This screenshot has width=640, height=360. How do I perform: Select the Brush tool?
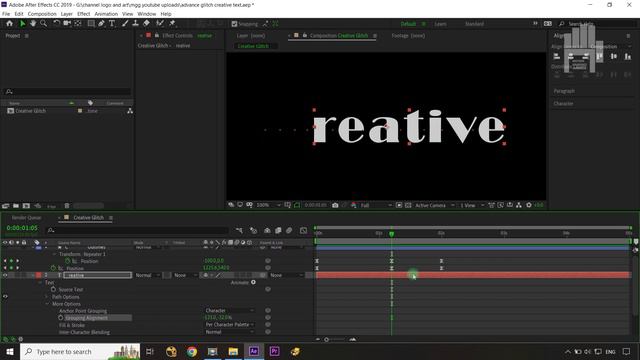pyautogui.click(x=125, y=24)
